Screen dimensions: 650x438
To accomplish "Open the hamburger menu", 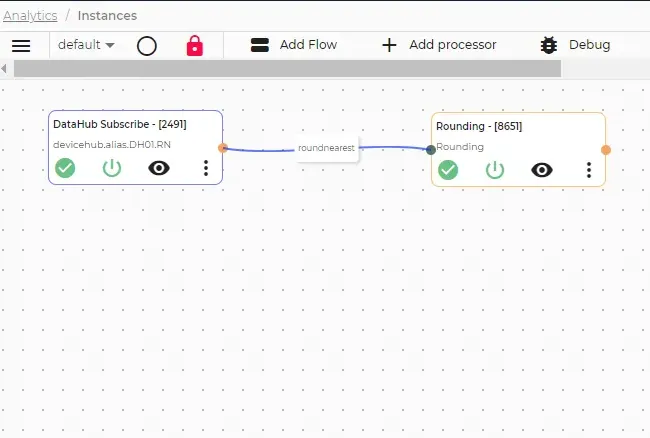I will tap(21, 46).
